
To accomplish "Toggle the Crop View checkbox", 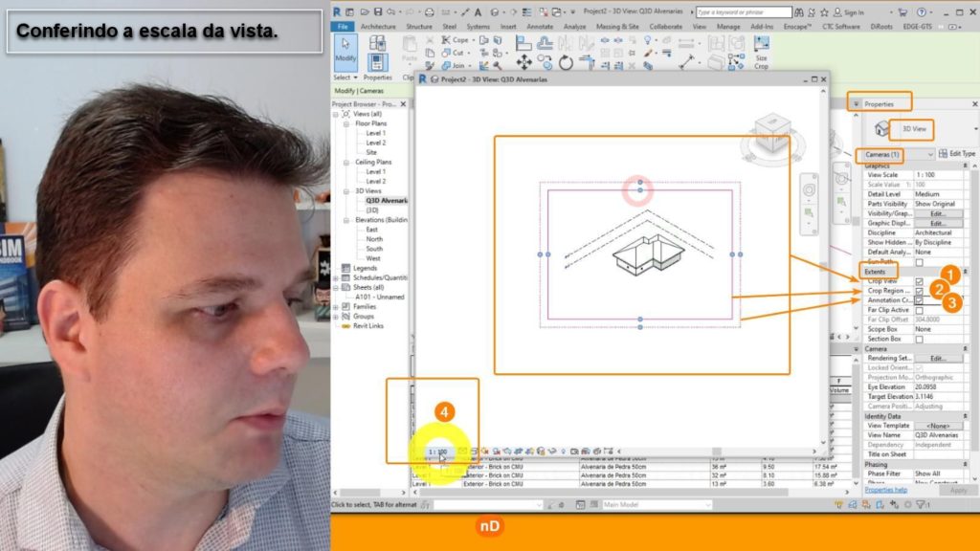I will (x=919, y=282).
